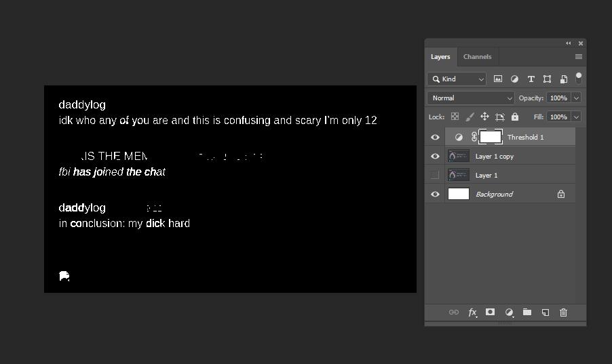This screenshot has width=612, height=364.
Task: Click the Opacity 100% field
Action: click(558, 98)
